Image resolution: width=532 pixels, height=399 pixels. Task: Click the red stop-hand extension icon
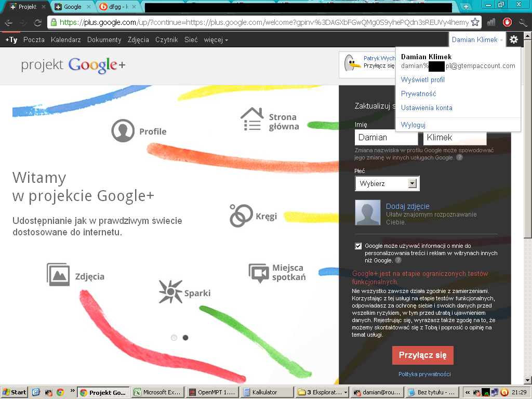(x=507, y=22)
